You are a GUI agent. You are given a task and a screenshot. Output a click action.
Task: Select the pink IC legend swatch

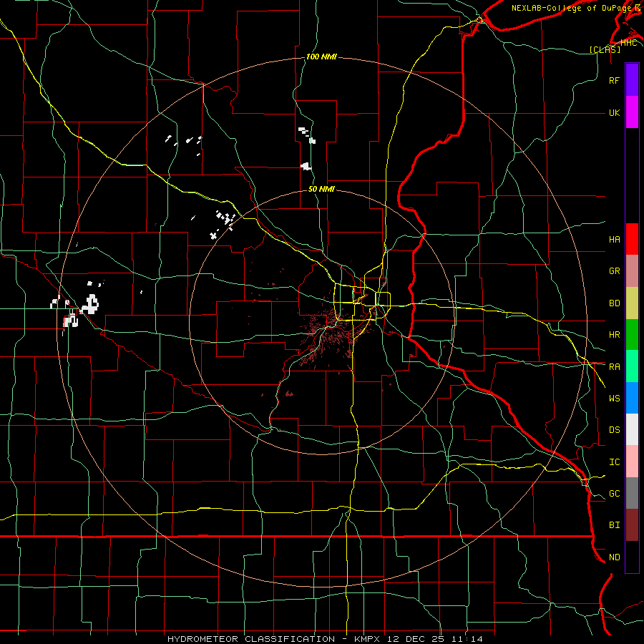632,462
